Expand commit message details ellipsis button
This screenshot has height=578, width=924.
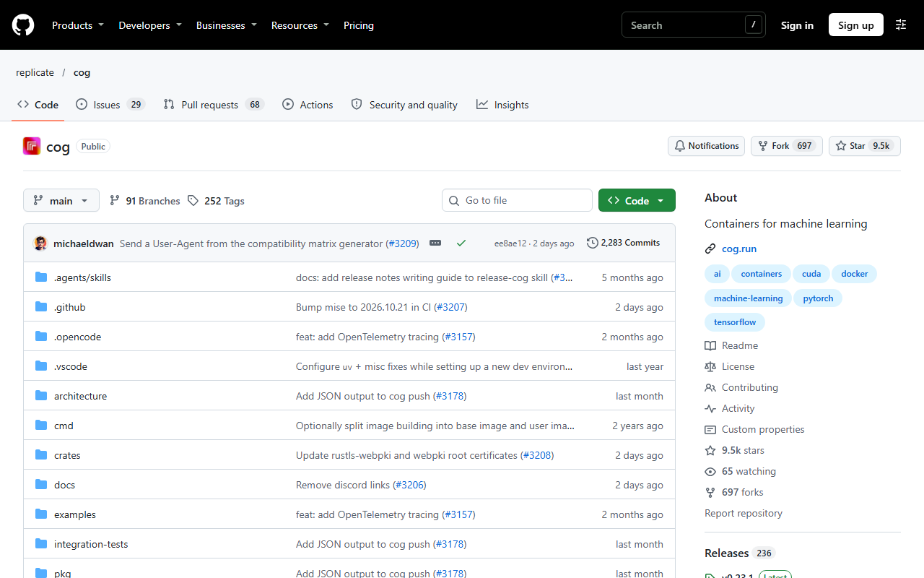coord(435,243)
